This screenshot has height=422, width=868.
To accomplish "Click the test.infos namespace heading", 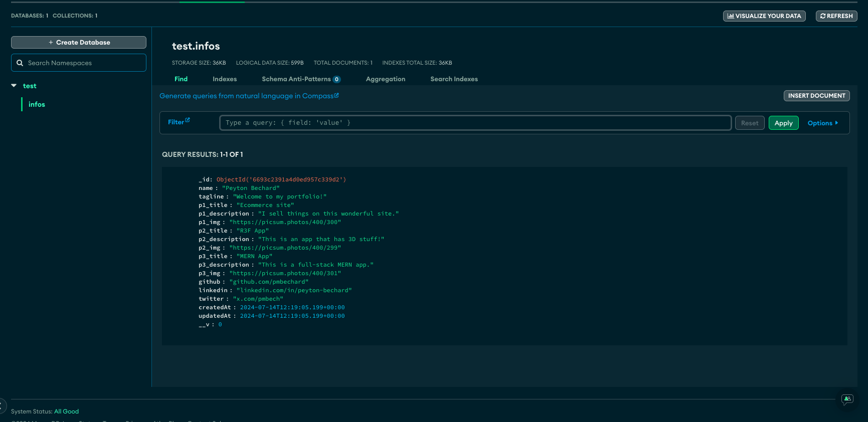I will click(x=196, y=46).
